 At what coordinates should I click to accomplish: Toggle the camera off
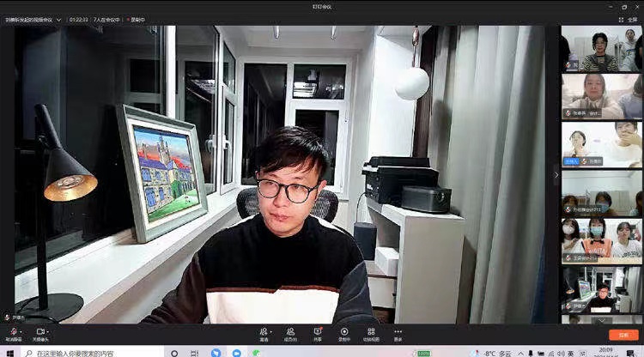point(39,331)
